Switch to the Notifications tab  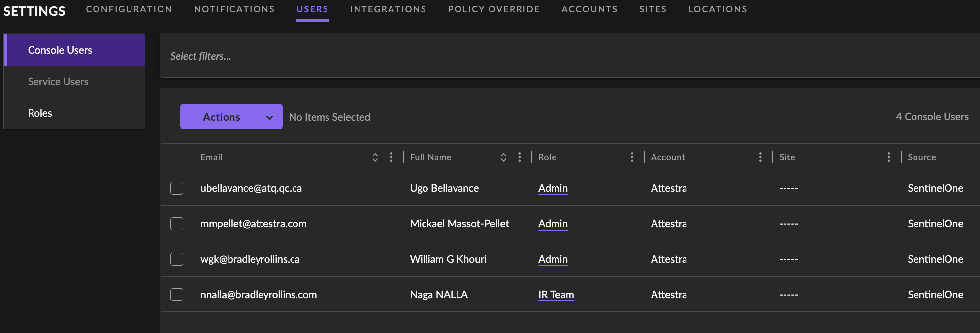(x=234, y=9)
